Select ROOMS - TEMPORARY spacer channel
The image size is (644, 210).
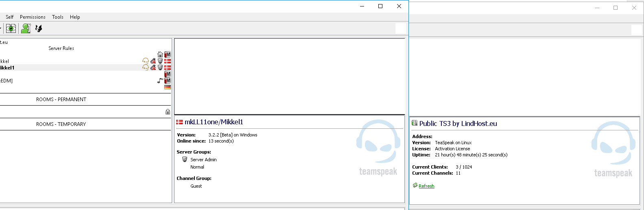point(61,124)
